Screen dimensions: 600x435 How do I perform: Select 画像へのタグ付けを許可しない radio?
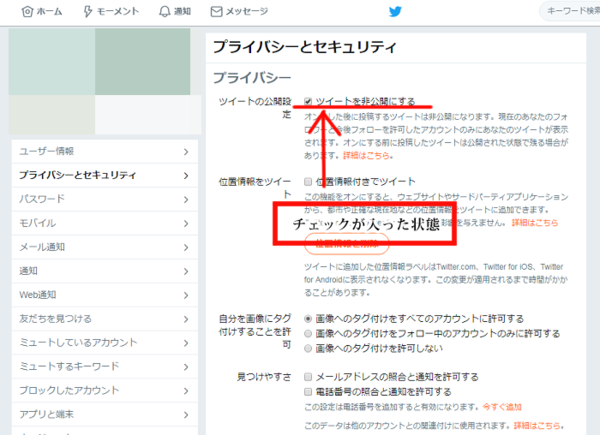point(308,348)
